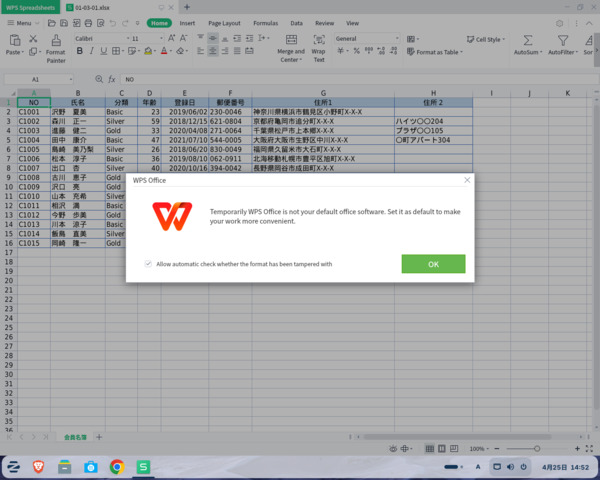Viewport: 600px width, 480px height.
Task: Click the Cut scissors icon
Action: [33, 39]
